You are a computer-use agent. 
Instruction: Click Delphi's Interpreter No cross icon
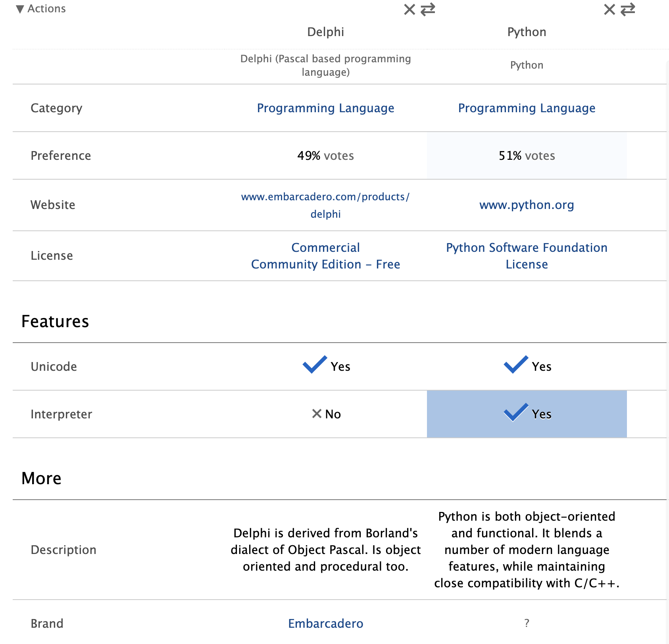pos(317,414)
